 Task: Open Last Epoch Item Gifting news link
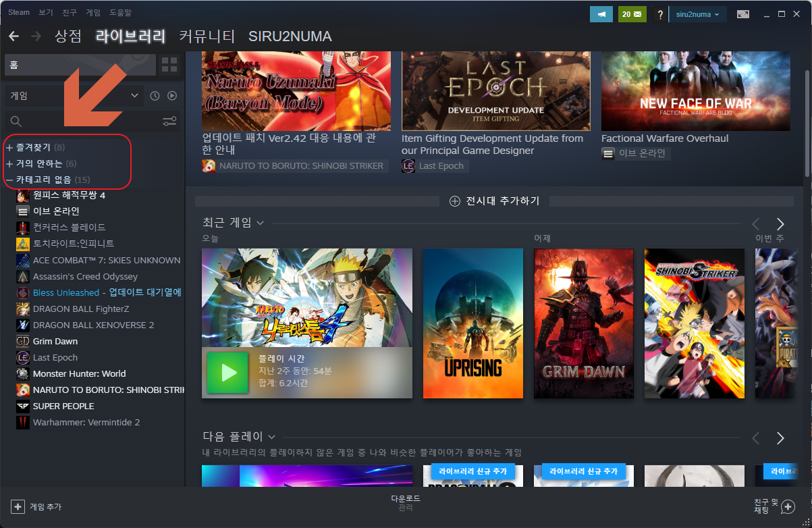pyautogui.click(x=492, y=144)
